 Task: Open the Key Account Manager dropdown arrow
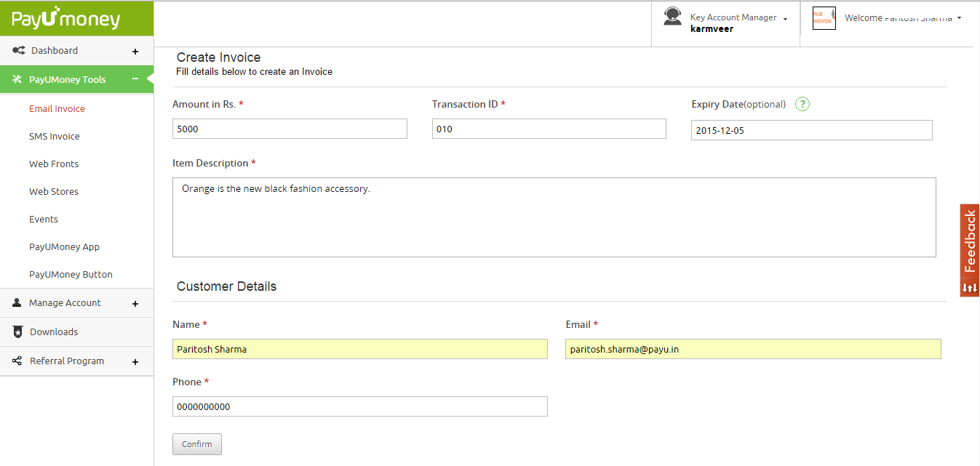click(786, 19)
